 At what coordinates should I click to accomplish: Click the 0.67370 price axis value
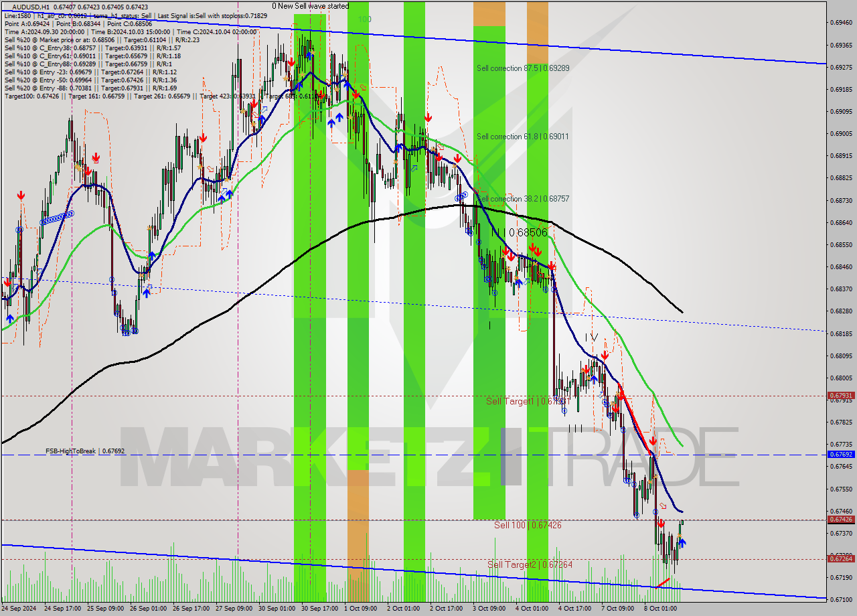coord(841,533)
